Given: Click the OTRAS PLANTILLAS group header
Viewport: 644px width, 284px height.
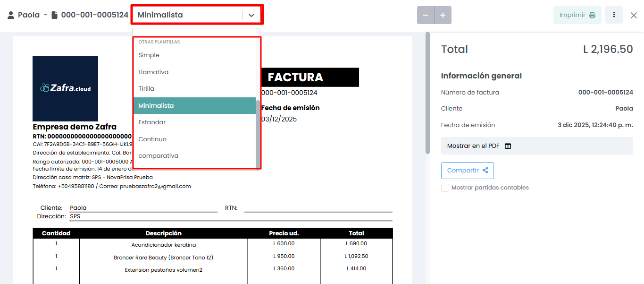Looking at the screenshot, I should 159,42.
